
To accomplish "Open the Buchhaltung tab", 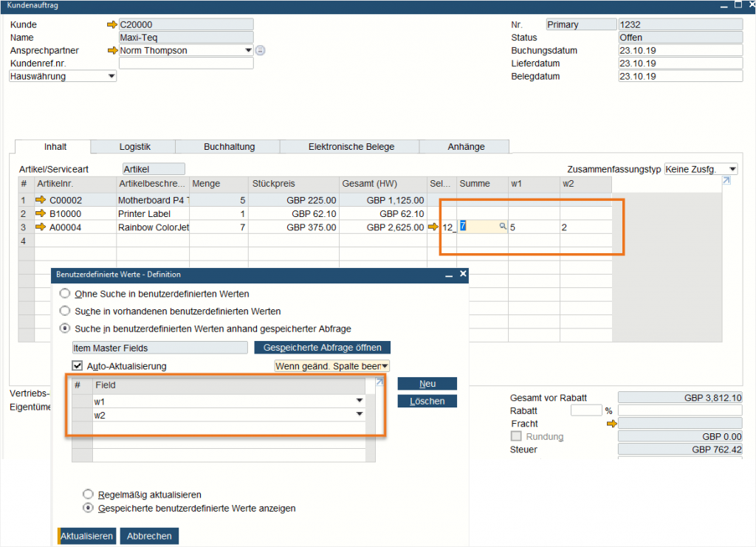I will point(229,147).
